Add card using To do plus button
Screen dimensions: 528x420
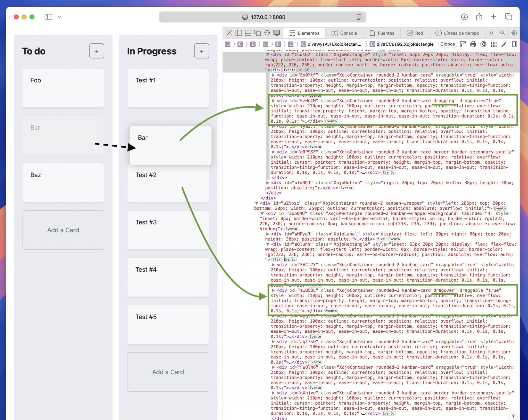(x=97, y=51)
